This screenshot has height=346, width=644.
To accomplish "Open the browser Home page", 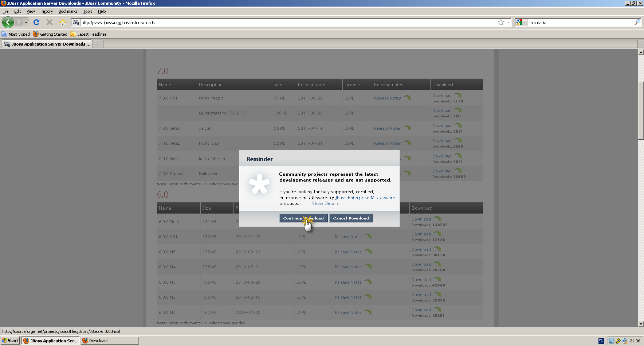I will click(63, 22).
